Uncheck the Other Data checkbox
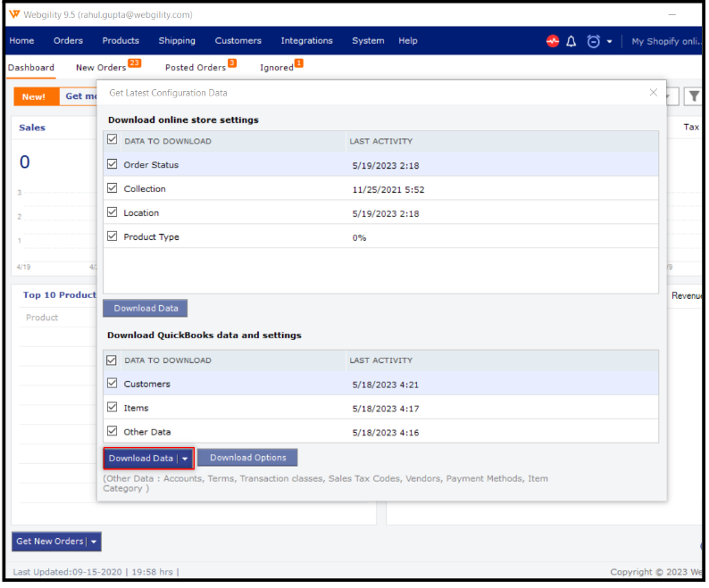 tap(113, 431)
